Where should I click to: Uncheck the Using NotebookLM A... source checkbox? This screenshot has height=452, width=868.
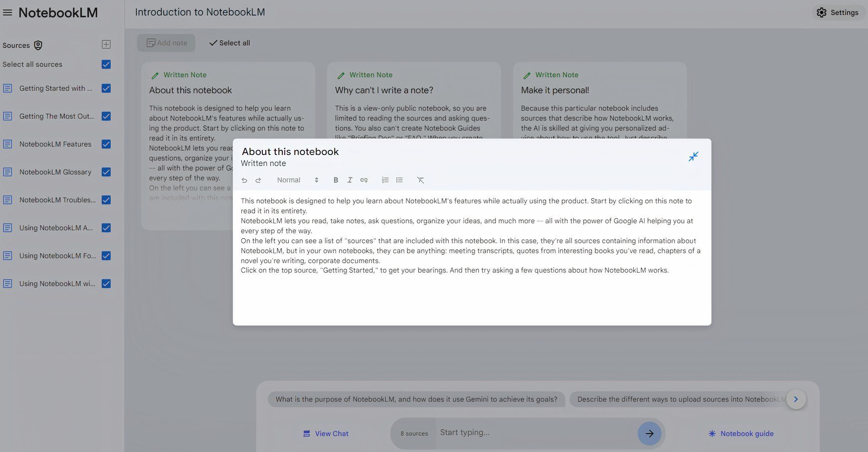106,228
